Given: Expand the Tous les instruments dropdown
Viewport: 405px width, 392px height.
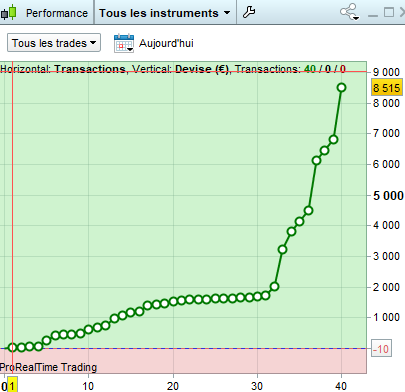Looking at the screenshot, I should tap(165, 13).
